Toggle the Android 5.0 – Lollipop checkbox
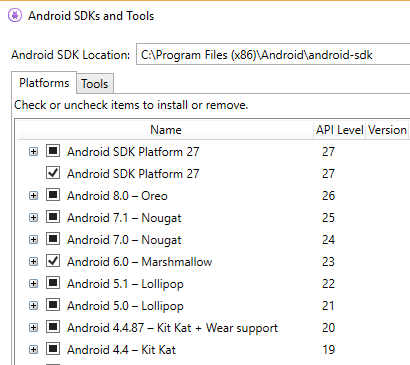Screen dimensions: 410x365 [x=53, y=305]
